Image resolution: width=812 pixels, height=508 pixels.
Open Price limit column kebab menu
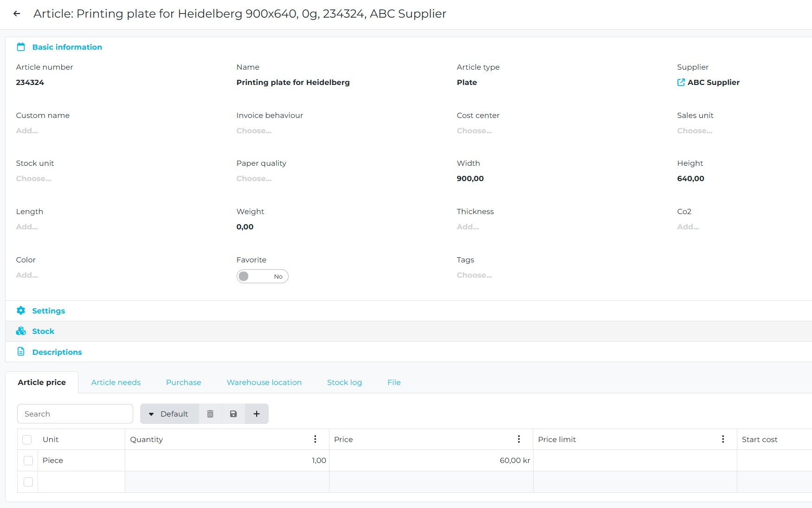pyautogui.click(x=723, y=439)
